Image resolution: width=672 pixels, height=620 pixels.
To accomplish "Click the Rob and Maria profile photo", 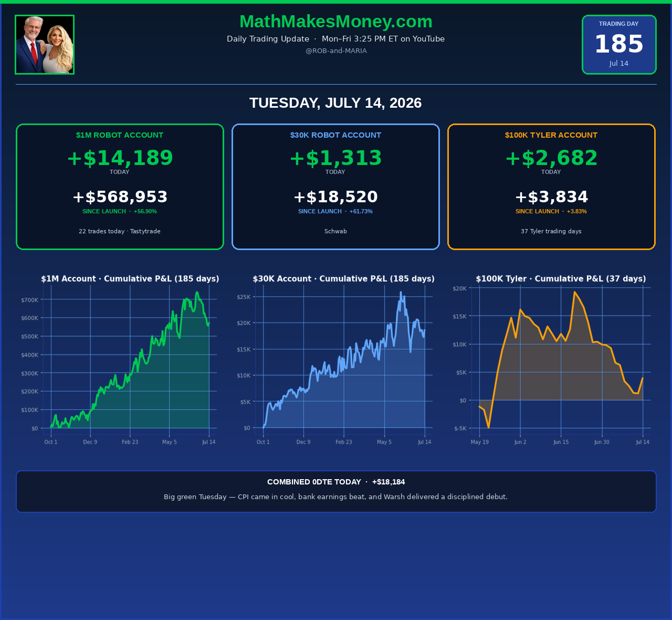I will (45, 45).
